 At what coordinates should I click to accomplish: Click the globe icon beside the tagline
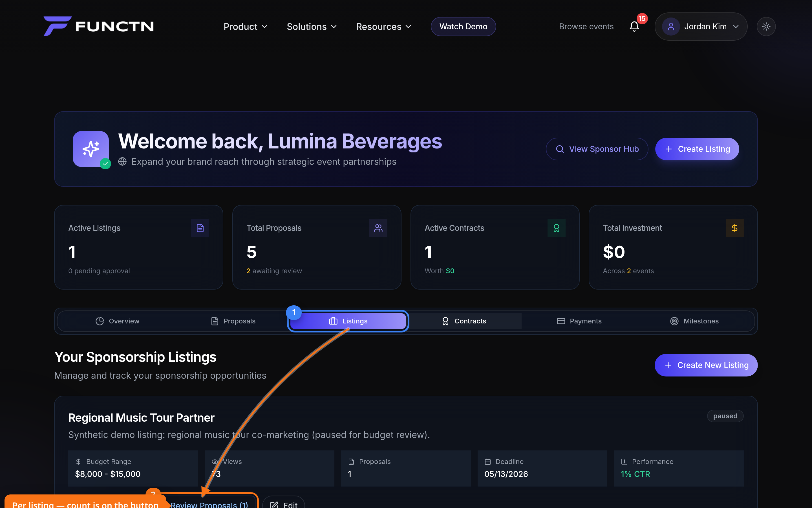click(122, 162)
